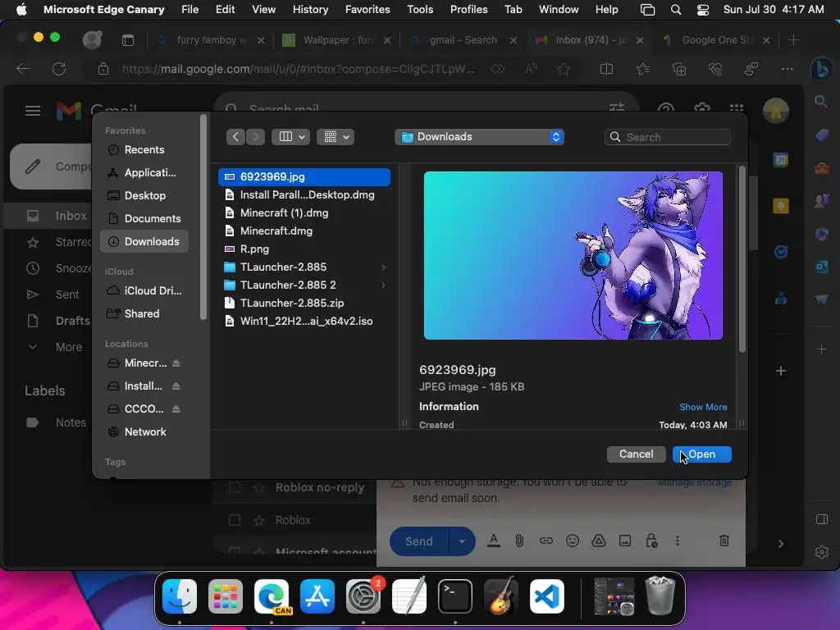Click the image preview thumbnail

coord(573,256)
